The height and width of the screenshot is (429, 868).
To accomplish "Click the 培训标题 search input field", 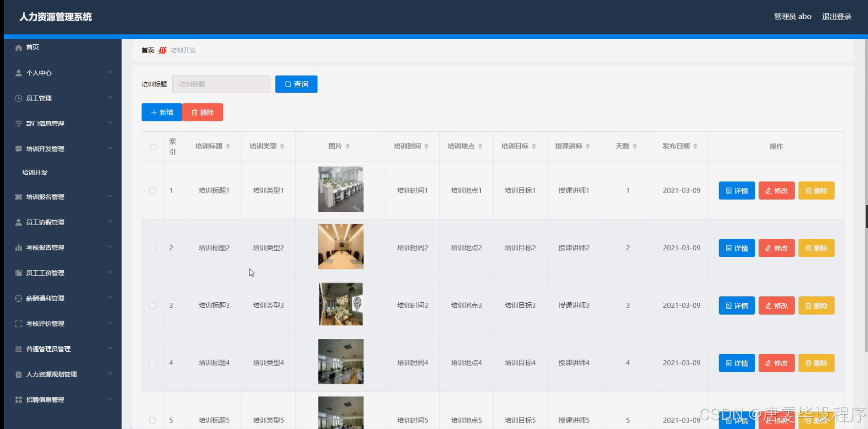I will (221, 84).
